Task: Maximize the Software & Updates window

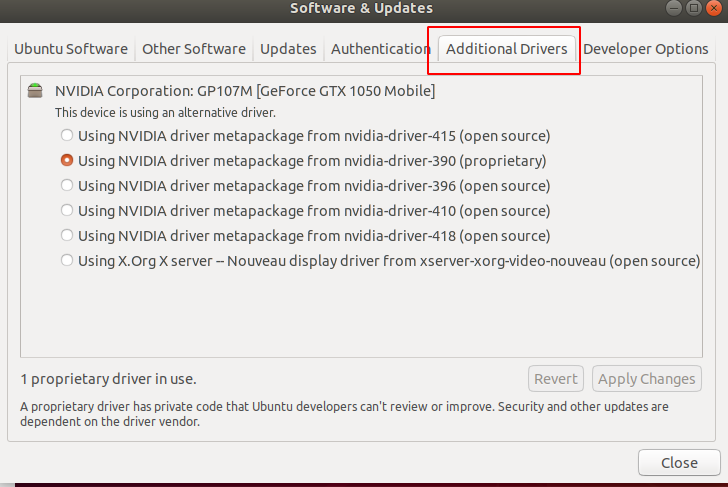Action: pos(694,8)
